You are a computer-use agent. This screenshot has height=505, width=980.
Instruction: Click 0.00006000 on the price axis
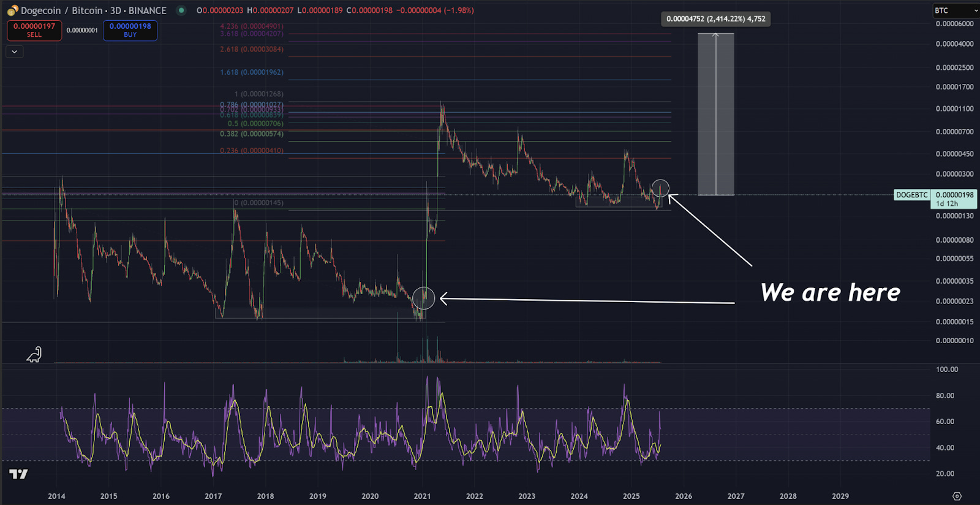(954, 24)
